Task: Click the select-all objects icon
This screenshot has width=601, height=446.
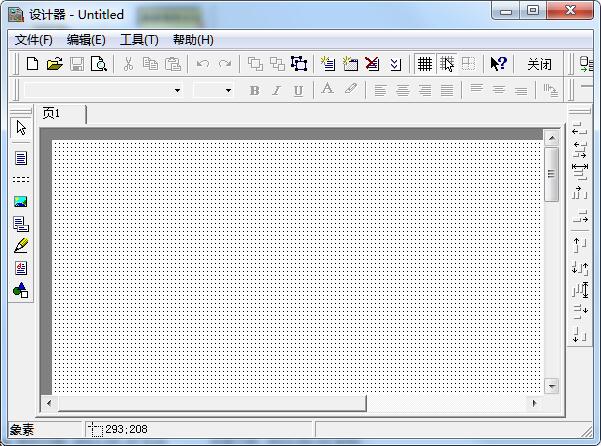Action: click(x=299, y=64)
